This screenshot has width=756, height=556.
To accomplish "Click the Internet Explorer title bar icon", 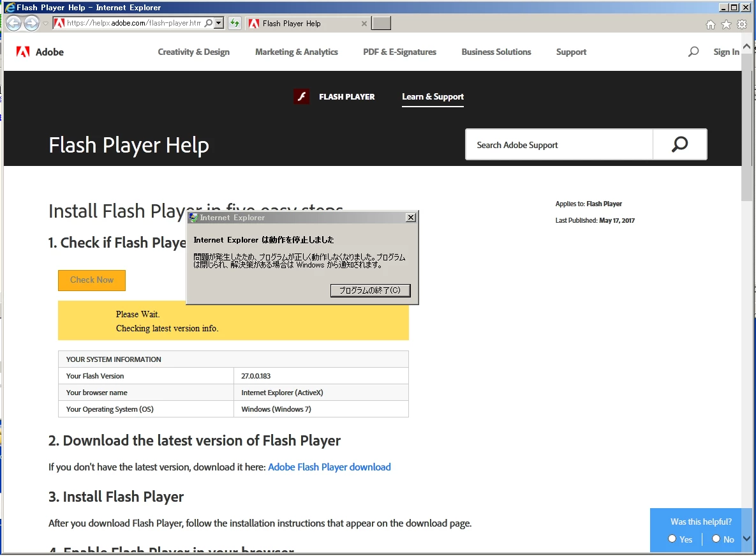I will pos(10,7).
